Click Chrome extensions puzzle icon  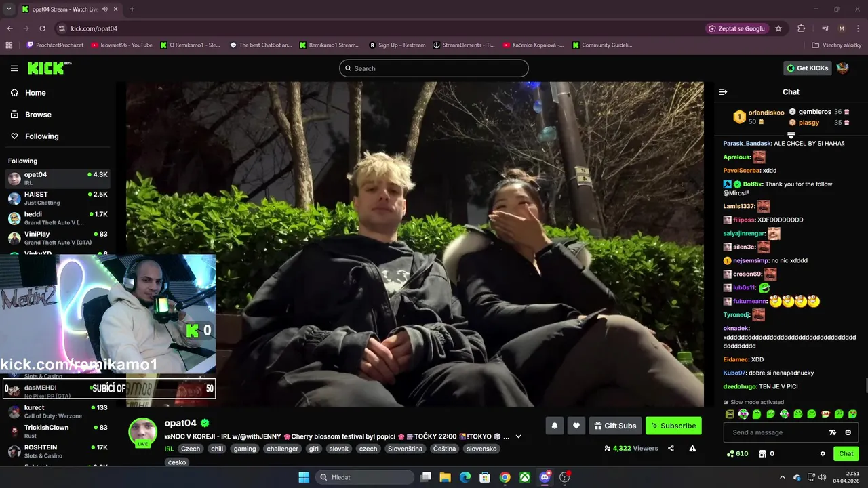[801, 28]
